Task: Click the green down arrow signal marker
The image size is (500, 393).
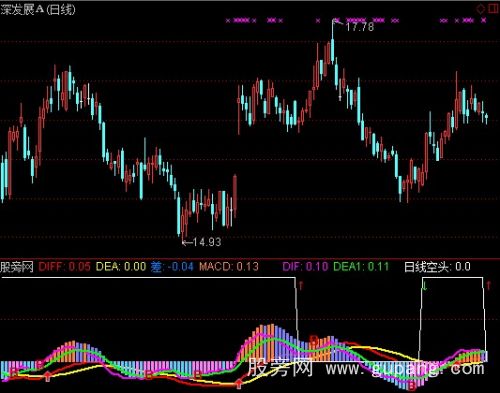Action: pos(425,286)
